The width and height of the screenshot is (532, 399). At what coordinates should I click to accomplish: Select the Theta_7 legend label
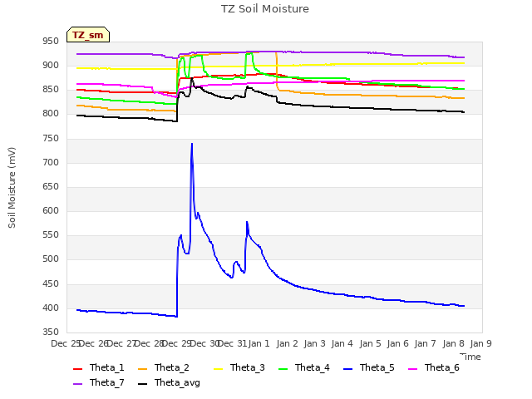click(107, 382)
